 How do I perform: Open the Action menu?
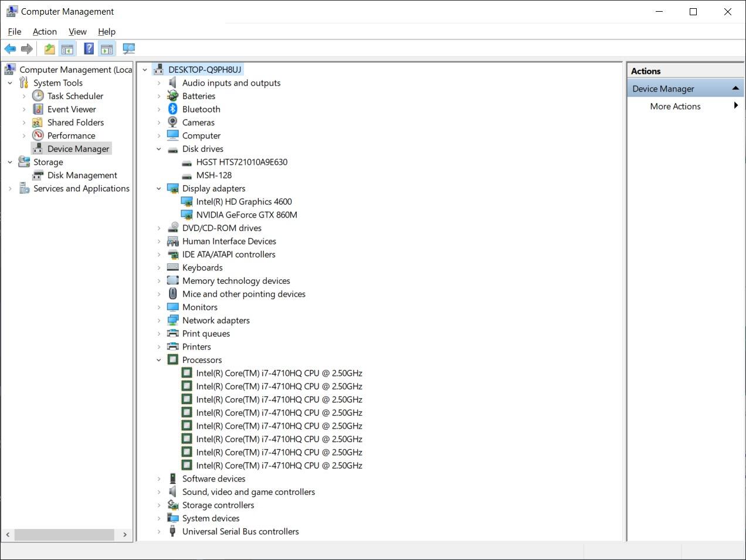[45, 32]
